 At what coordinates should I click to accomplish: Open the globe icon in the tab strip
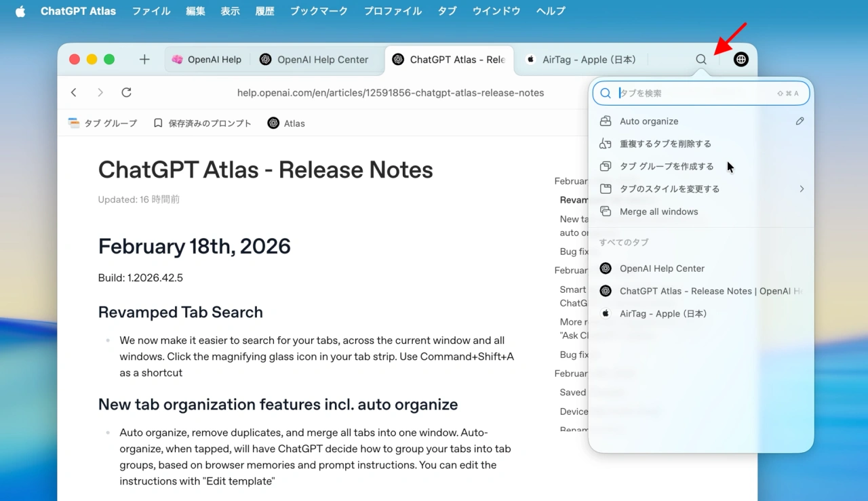pos(741,59)
